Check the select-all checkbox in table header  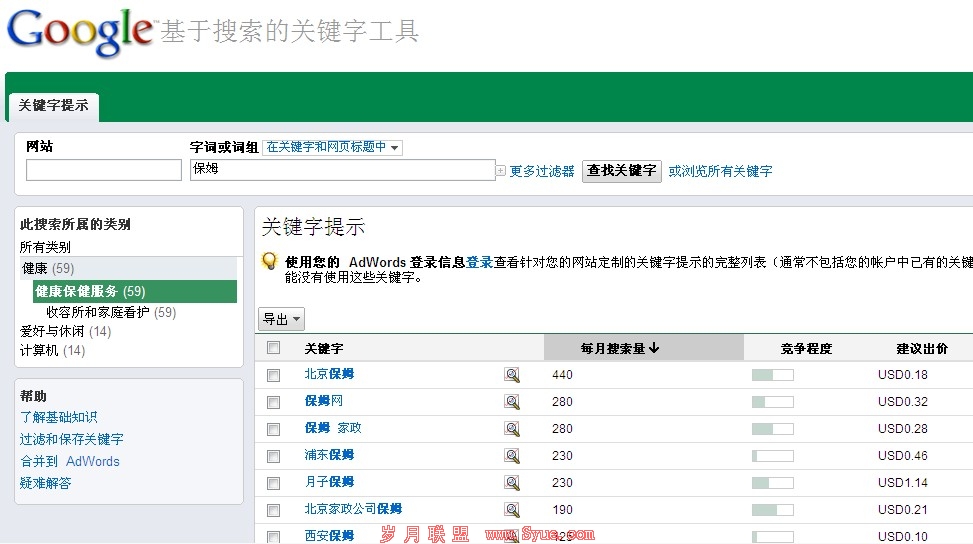pos(274,348)
